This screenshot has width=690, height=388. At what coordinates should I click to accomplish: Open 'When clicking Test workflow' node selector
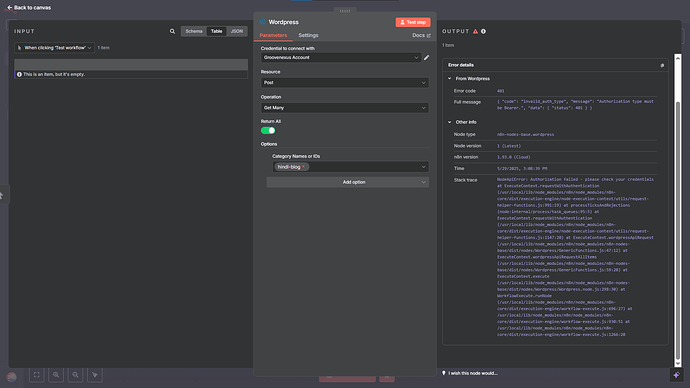[x=55, y=48]
